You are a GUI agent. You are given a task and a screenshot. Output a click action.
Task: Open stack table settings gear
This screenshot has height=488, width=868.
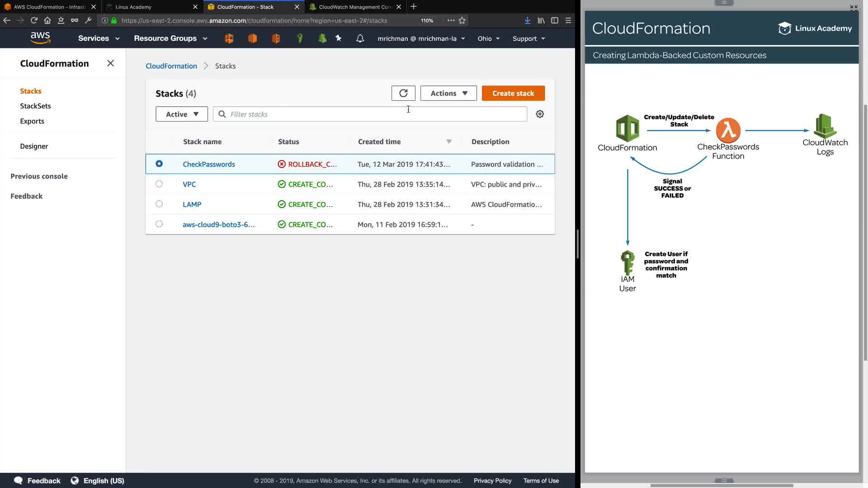click(x=540, y=114)
